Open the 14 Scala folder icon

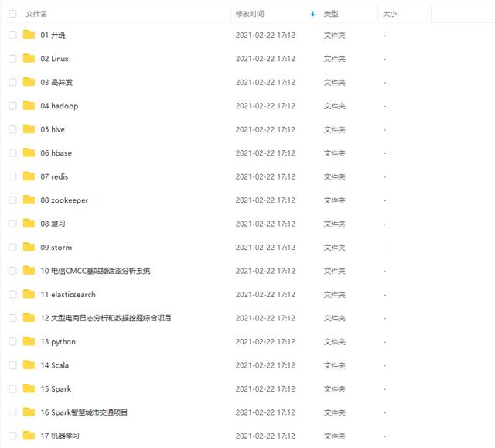tap(29, 364)
